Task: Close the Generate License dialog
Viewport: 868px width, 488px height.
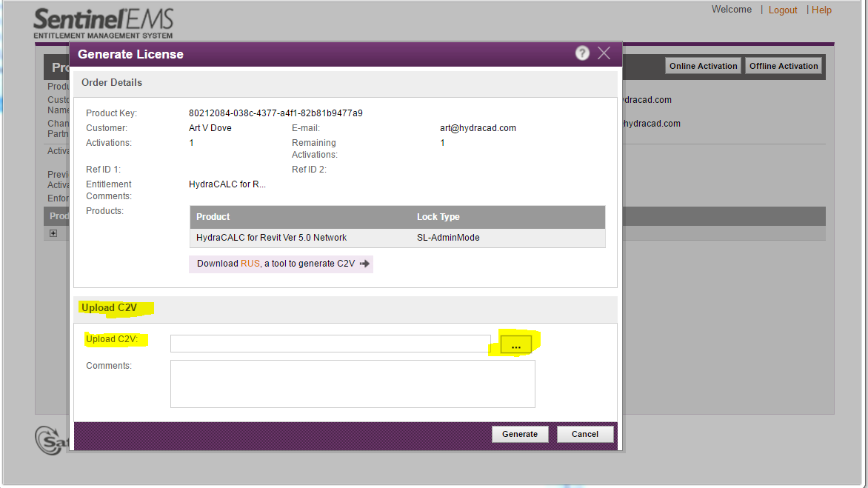Action: pyautogui.click(x=604, y=53)
